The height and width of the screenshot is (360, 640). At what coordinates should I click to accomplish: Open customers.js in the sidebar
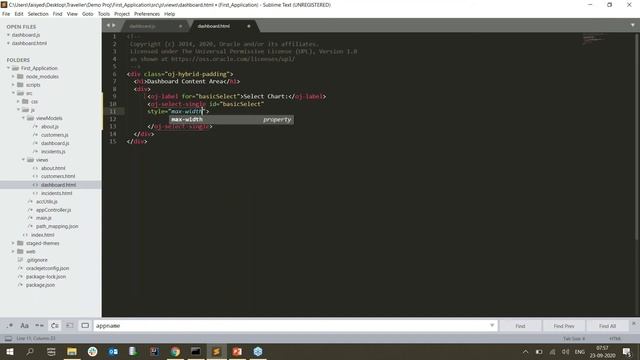point(55,135)
